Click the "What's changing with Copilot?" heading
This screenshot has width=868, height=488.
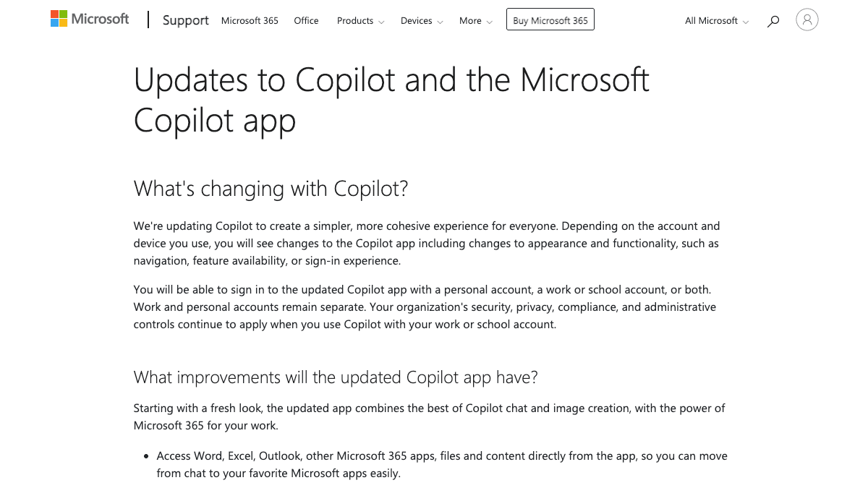[271, 189]
